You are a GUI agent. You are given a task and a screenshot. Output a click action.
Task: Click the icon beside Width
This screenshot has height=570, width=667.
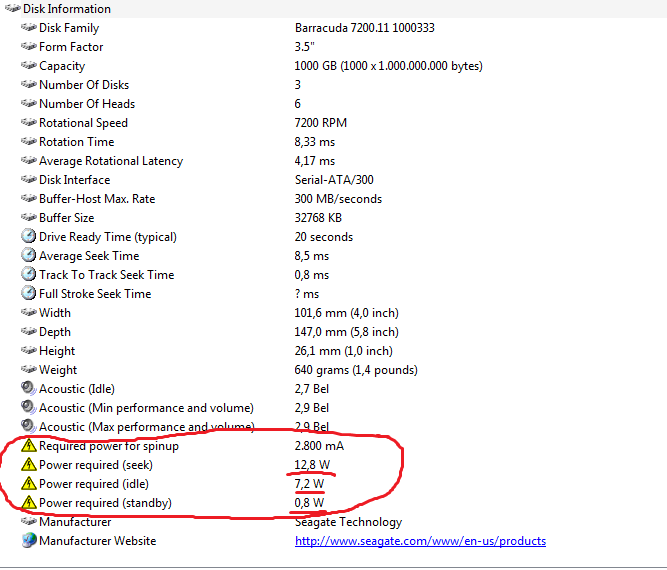(29, 312)
